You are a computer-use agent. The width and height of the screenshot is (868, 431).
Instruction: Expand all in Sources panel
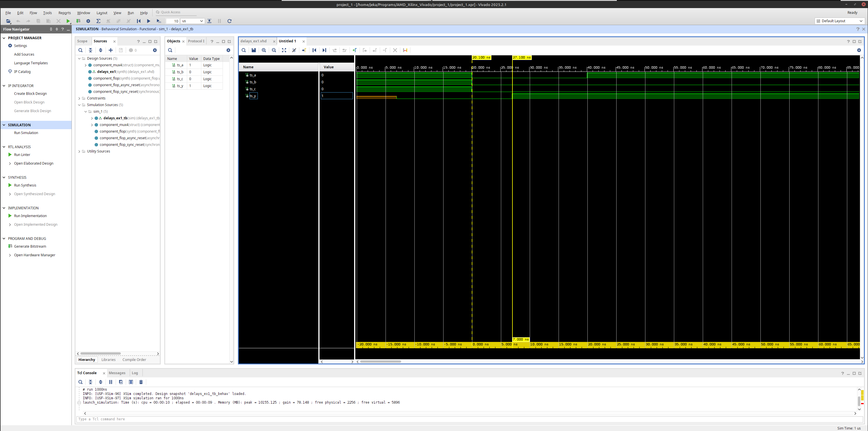[100, 50]
